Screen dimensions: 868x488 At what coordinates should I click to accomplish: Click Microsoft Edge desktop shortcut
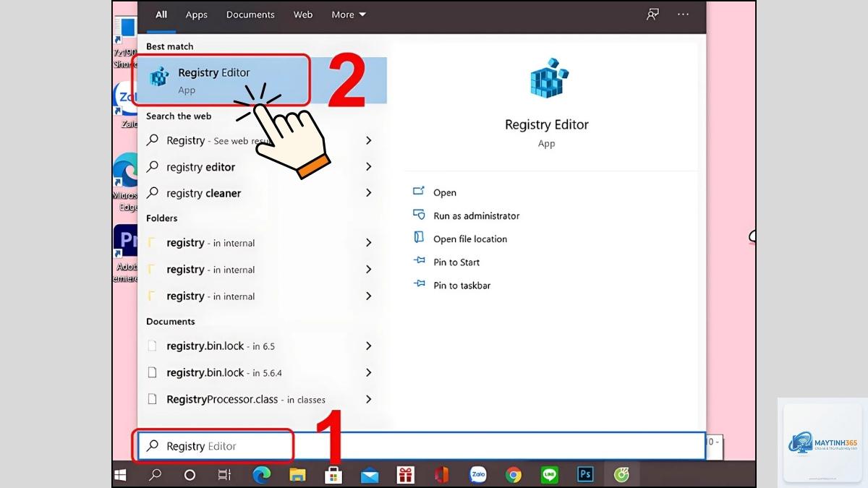coord(125,182)
